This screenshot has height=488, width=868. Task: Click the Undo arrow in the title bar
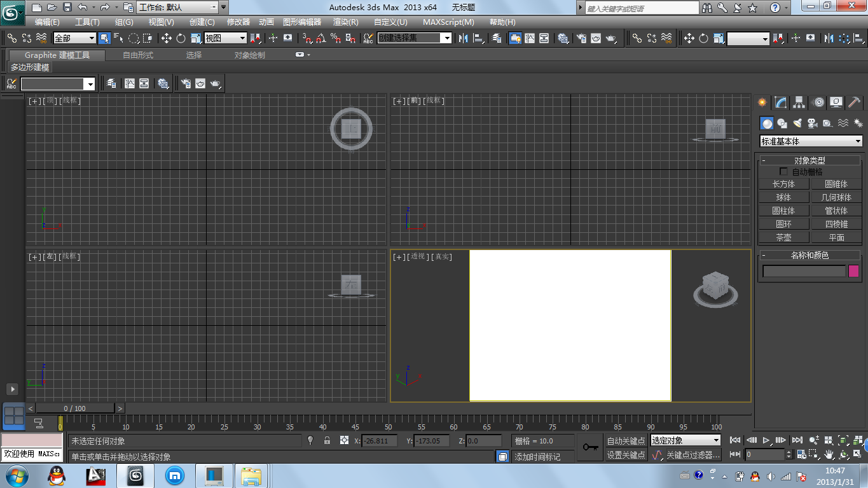[x=82, y=8]
